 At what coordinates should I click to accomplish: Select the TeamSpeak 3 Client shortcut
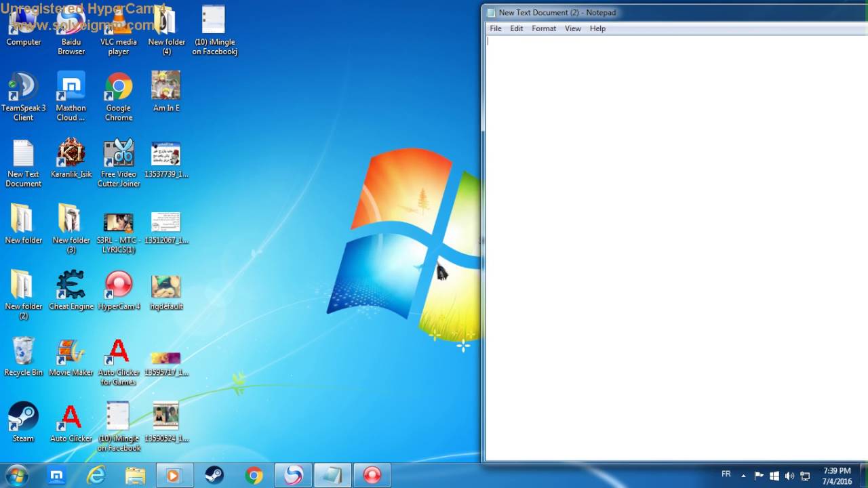pyautogui.click(x=24, y=98)
